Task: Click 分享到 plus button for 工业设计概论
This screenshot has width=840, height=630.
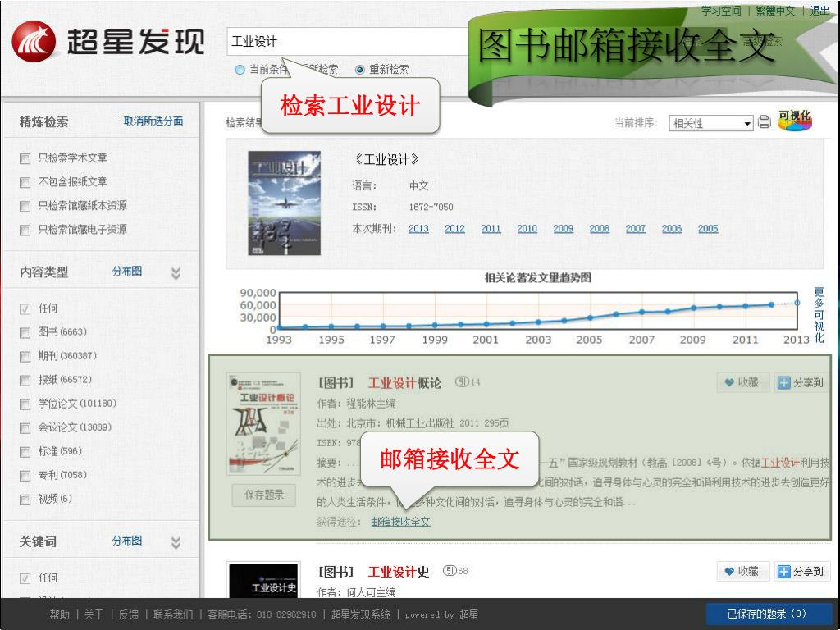Action: click(802, 382)
